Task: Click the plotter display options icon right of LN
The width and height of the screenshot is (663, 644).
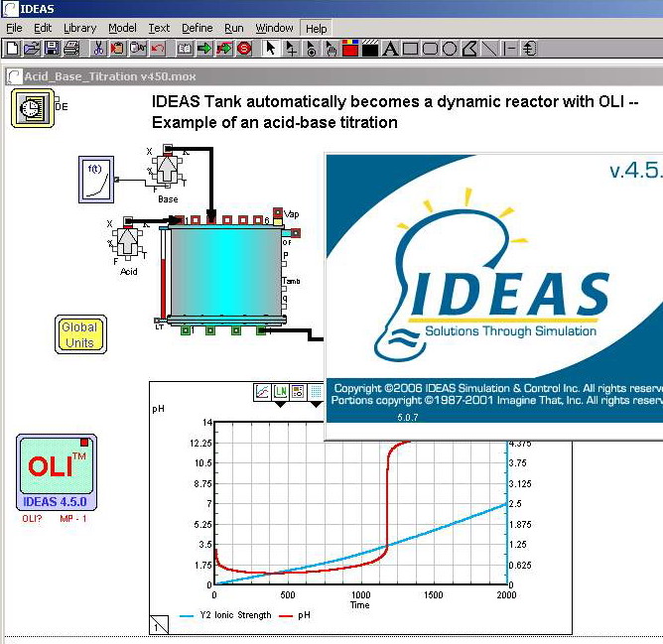Action: point(298,392)
